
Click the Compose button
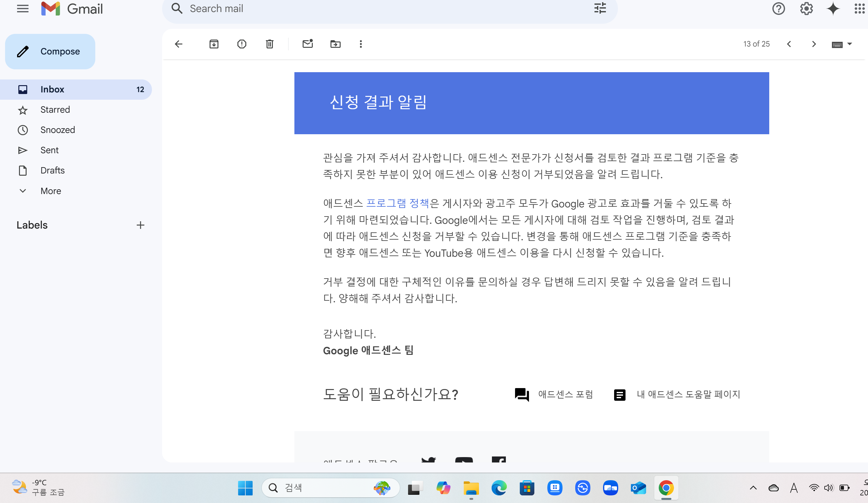point(50,51)
